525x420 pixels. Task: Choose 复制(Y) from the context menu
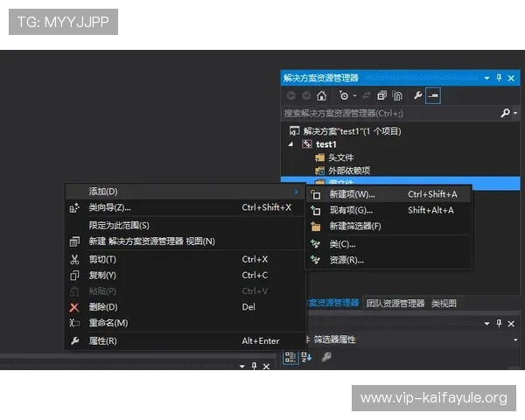pos(185,276)
